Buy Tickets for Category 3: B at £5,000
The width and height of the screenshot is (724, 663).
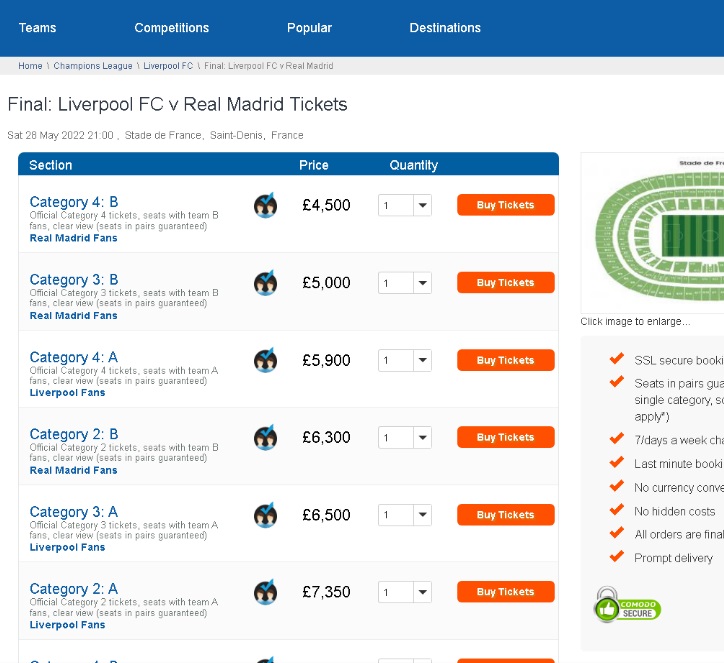click(506, 283)
